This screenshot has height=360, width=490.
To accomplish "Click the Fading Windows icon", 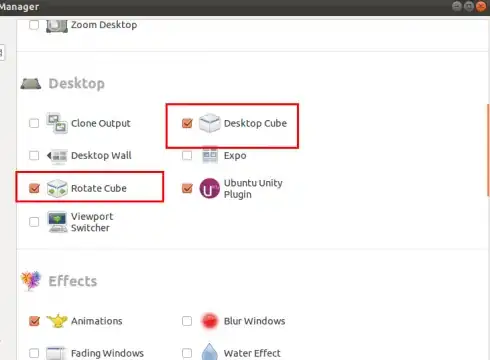I will 57,353.
